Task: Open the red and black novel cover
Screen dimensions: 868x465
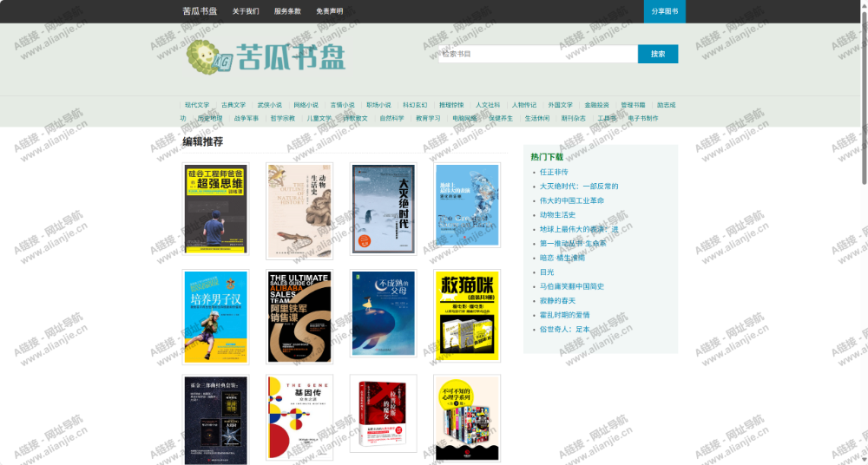Action: click(x=383, y=414)
